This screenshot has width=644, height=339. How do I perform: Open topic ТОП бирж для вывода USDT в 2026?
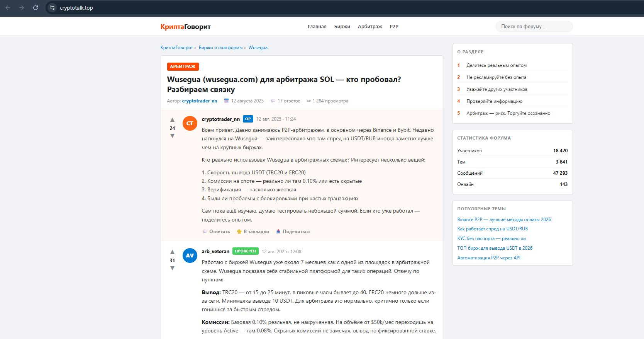click(x=495, y=248)
